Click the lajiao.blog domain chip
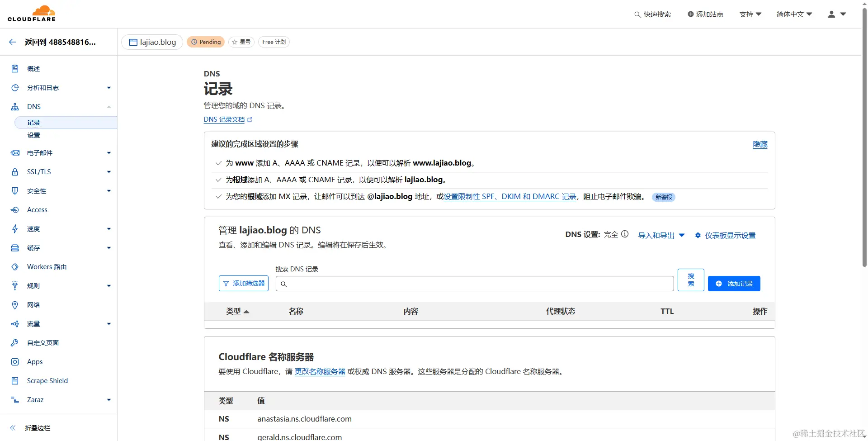868x441 pixels. click(152, 42)
